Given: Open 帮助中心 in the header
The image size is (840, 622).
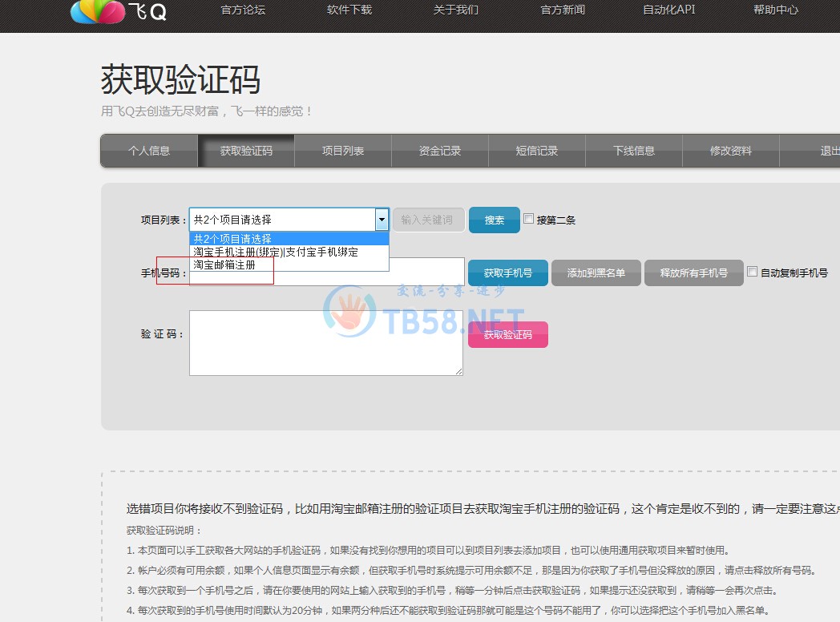Looking at the screenshot, I should tap(775, 10).
